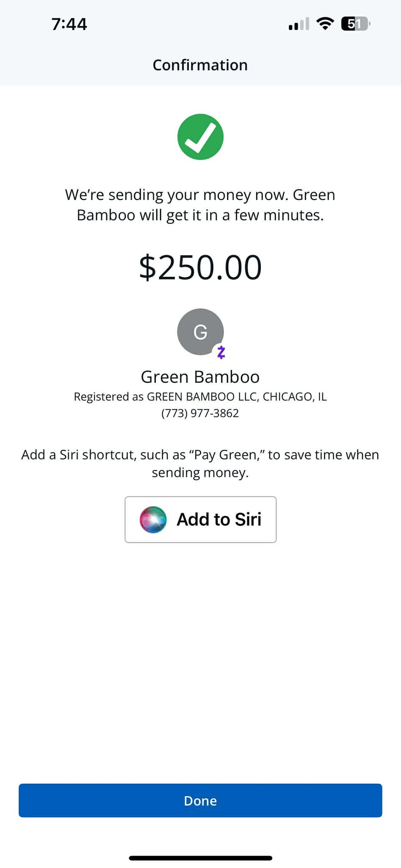This screenshot has height=868, width=401.
Task: Tap the green checkmark success icon
Action: (200, 137)
